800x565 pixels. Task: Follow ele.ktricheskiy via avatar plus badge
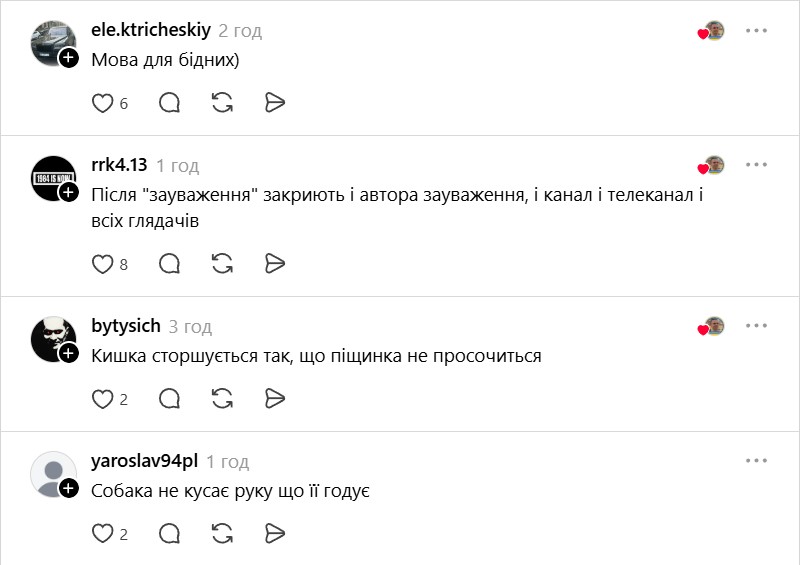(x=69, y=57)
